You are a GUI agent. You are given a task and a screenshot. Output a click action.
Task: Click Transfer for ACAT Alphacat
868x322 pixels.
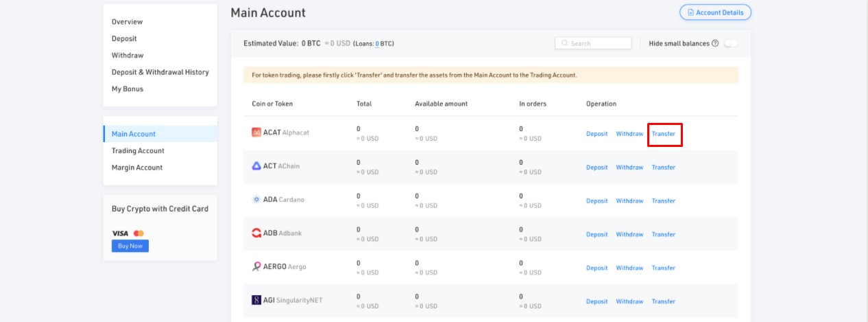(664, 134)
